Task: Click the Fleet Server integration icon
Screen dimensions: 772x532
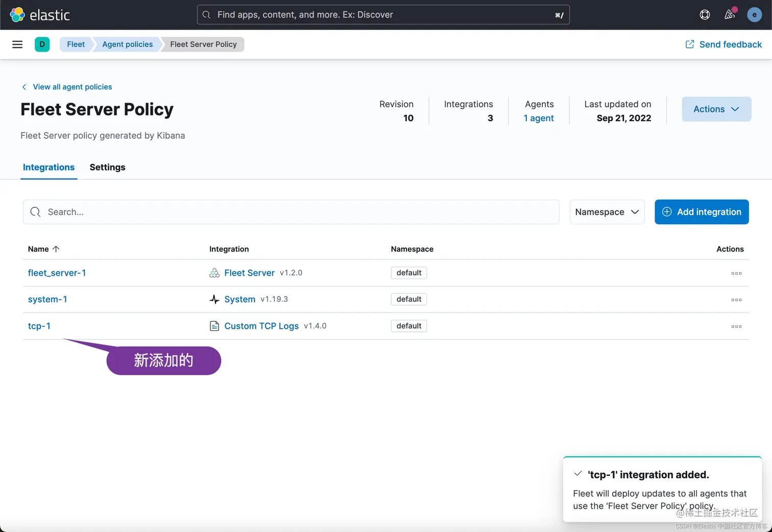Action: [214, 273]
